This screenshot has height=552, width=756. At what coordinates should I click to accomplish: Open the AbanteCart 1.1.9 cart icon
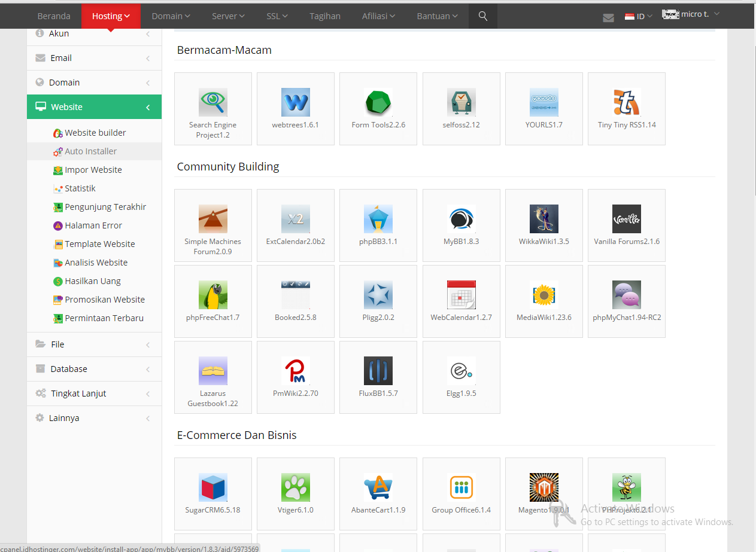pyautogui.click(x=378, y=487)
